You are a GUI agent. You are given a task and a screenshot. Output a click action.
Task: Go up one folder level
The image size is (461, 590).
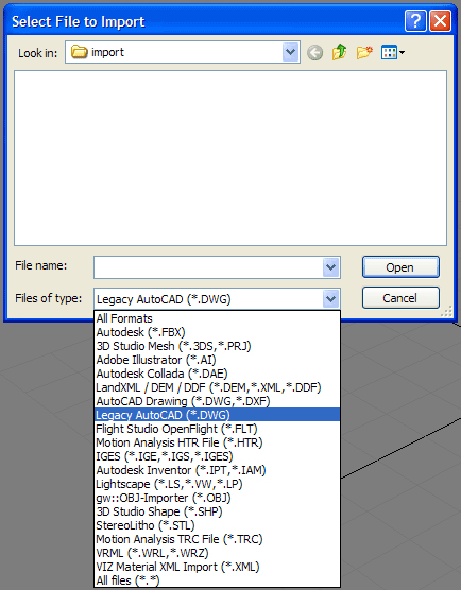pos(339,52)
